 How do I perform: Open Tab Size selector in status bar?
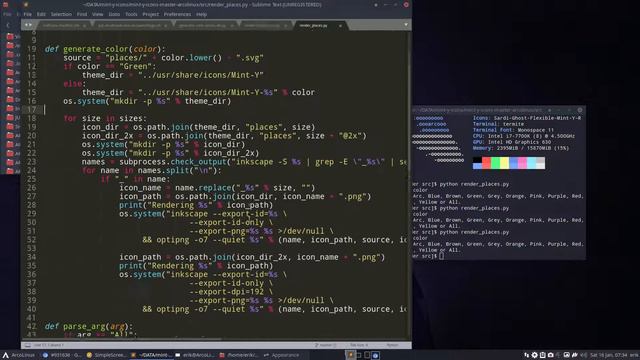(x=359, y=345)
